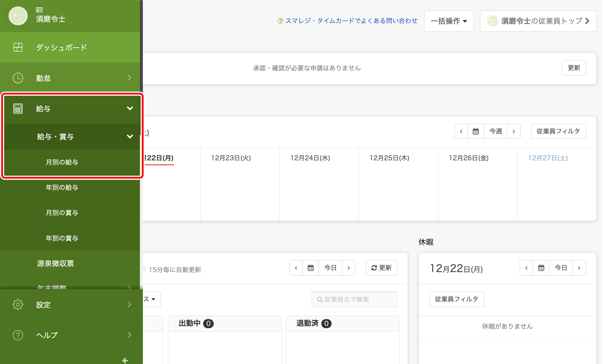
Task: Click the attendance clock icon
Action: (x=18, y=78)
